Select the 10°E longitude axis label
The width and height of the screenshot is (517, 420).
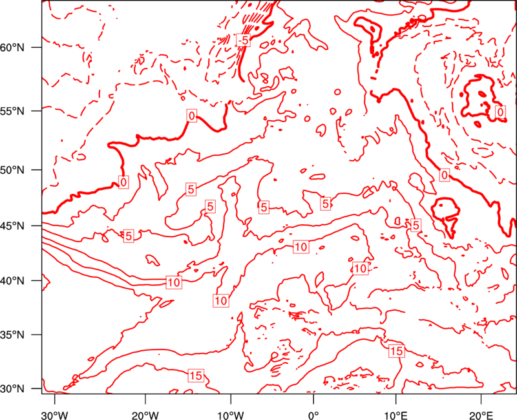(x=396, y=415)
